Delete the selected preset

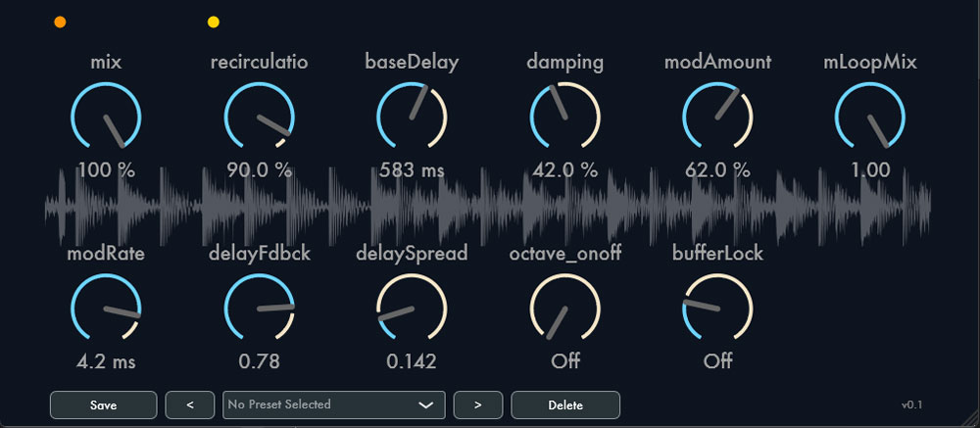click(565, 404)
